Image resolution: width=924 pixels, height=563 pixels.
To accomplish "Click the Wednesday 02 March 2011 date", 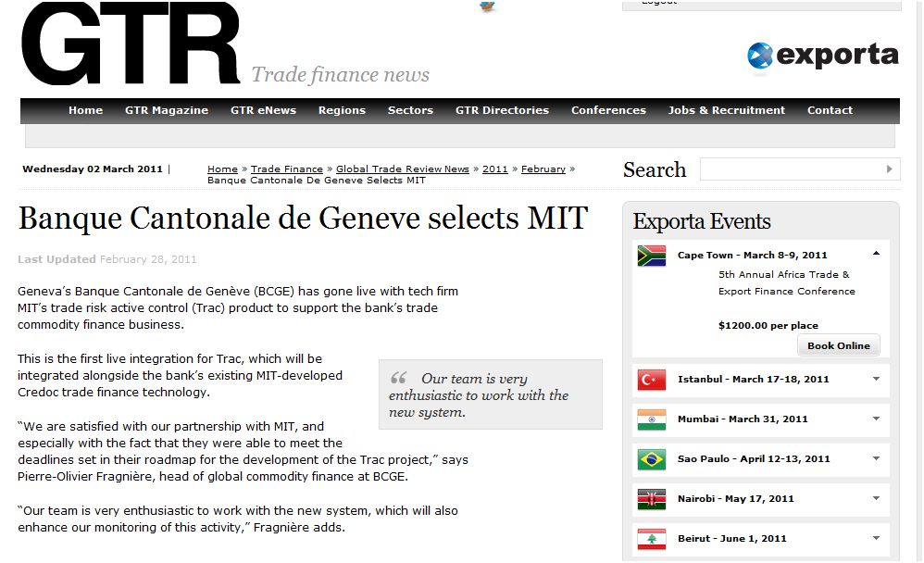I will click(93, 169).
